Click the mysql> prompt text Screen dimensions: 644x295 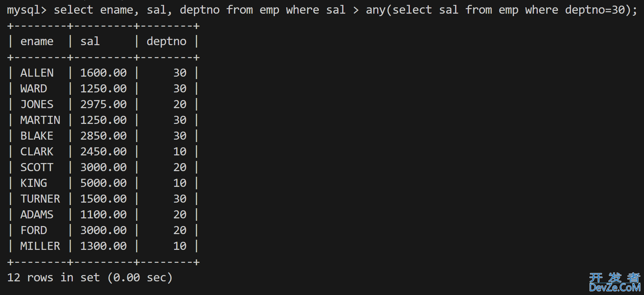(27, 10)
